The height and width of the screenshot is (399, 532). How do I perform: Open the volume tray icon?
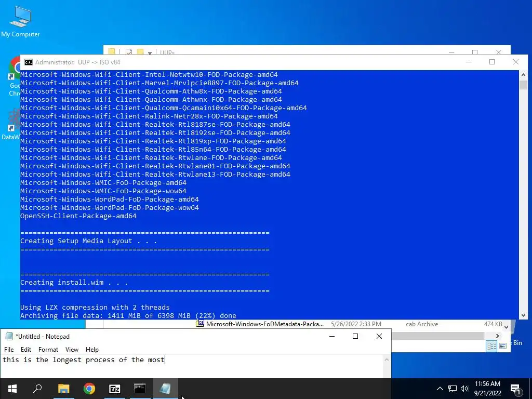click(x=464, y=389)
